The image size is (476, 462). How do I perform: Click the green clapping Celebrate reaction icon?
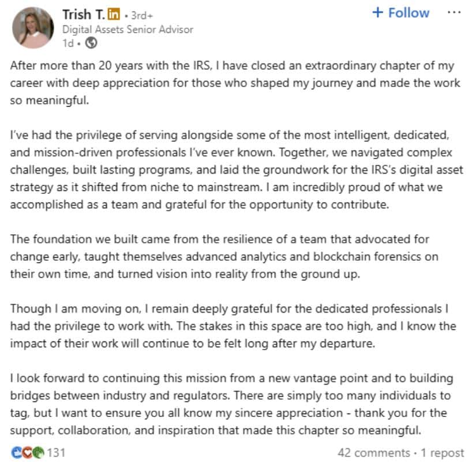[x=38, y=453]
